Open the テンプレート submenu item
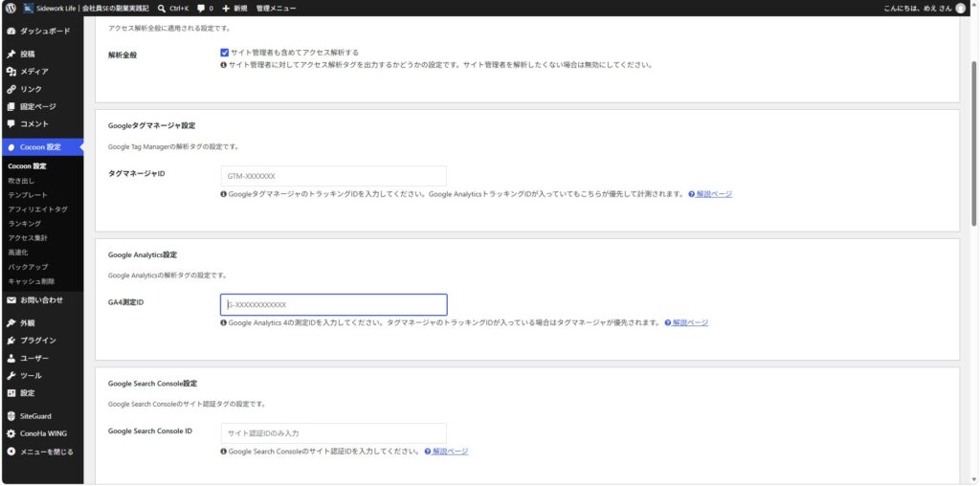This screenshot has width=980, height=486. point(28,195)
